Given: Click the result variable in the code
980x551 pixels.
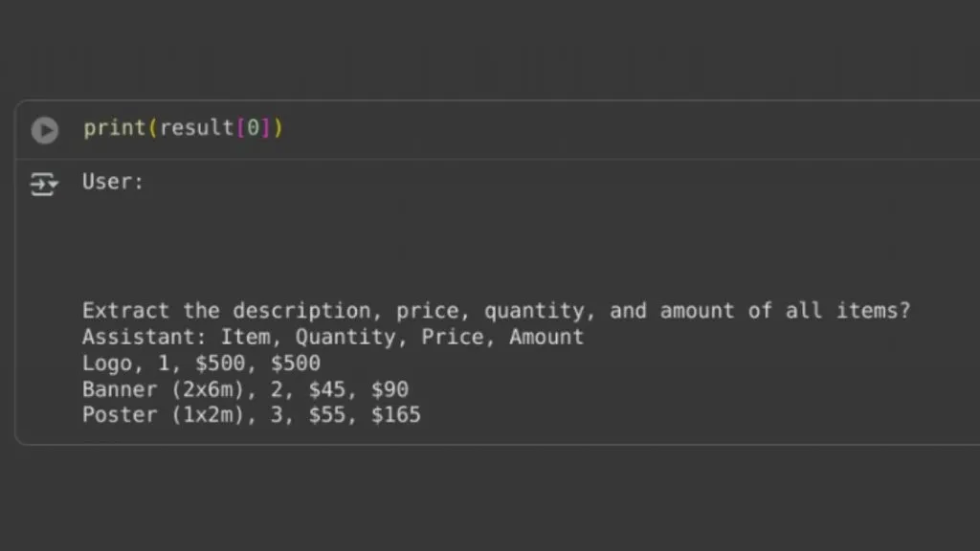Looking at the screenshot, I should 196,128.
